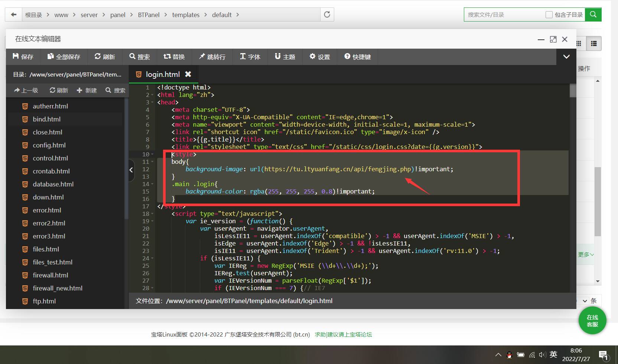The image size is (618, 364).
Task: Open bind.html from file list
Action: point(47,119)
